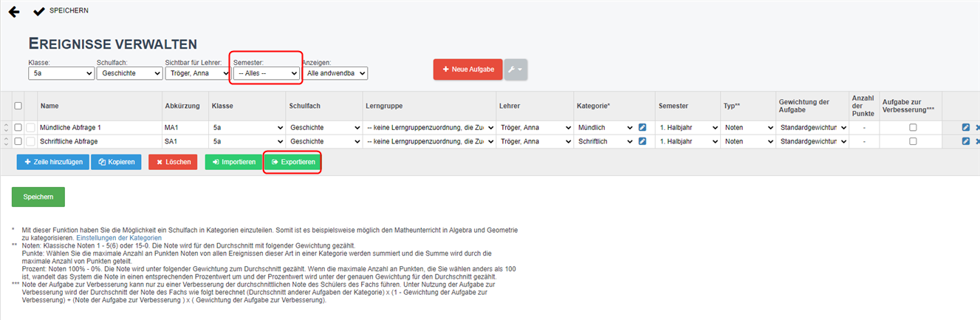Viewport: 980px width, 320px height.
Task: Tick the select-all checkbox in table header
Action: click(x=18, y=106)
